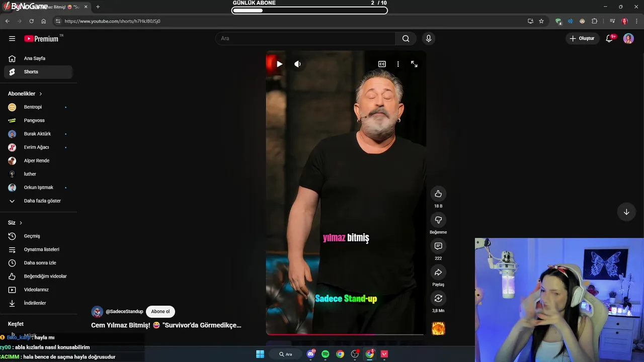
Task: Go to next Short with down arrow
Action: [626, 212]
